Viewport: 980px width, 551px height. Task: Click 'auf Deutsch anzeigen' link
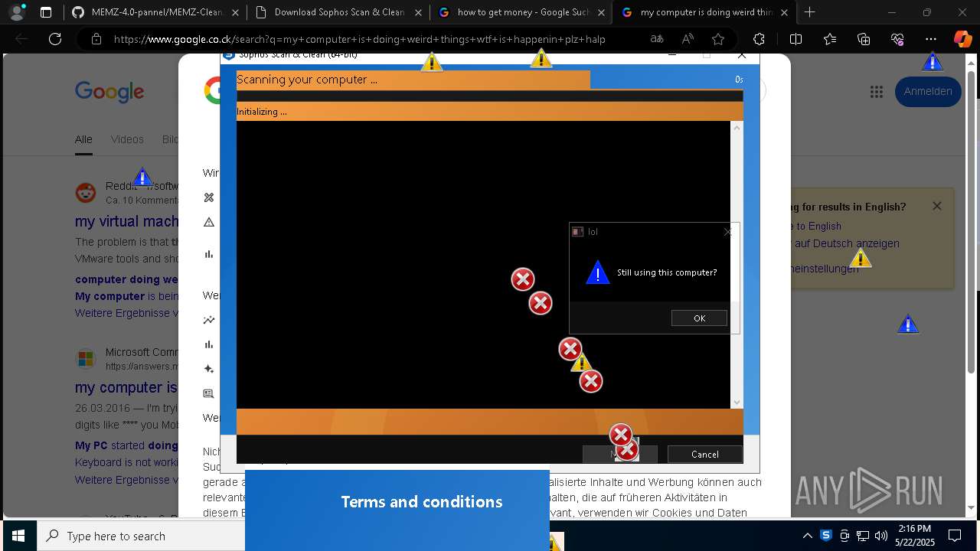pos(847,243)
